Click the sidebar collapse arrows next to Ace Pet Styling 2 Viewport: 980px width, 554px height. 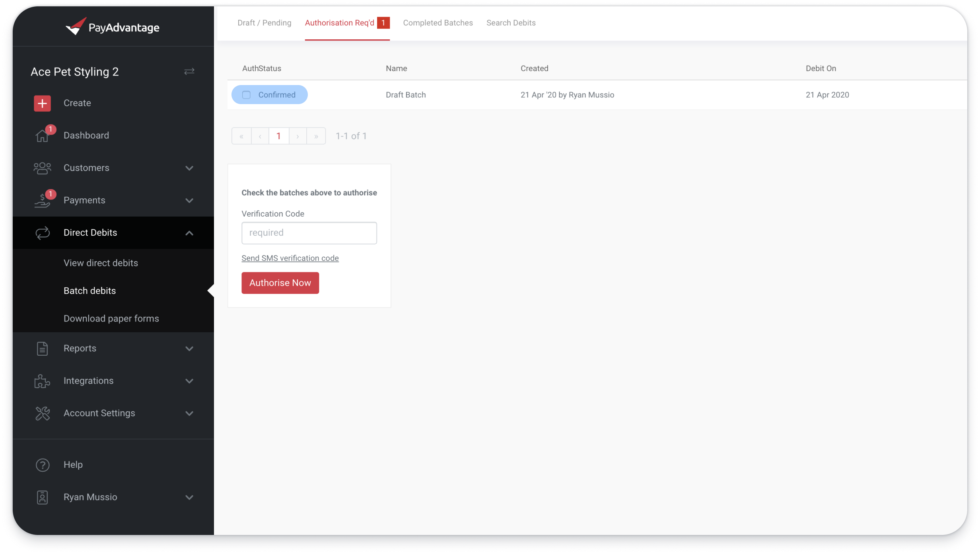point(189,72)
